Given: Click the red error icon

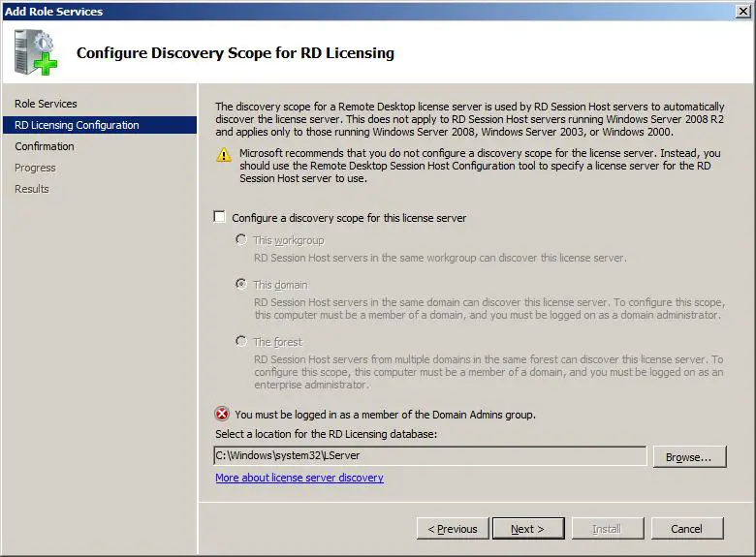Looking at the screenshot, I should click(223, 414).
